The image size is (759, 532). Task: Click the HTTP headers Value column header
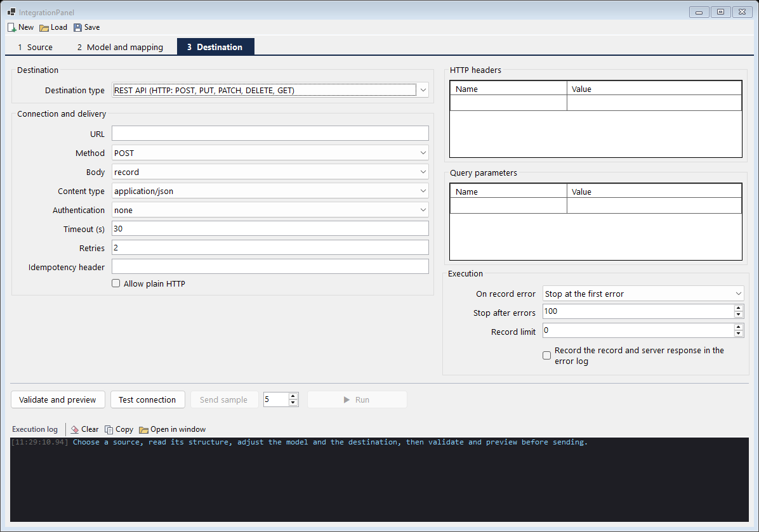coord(654,89)
